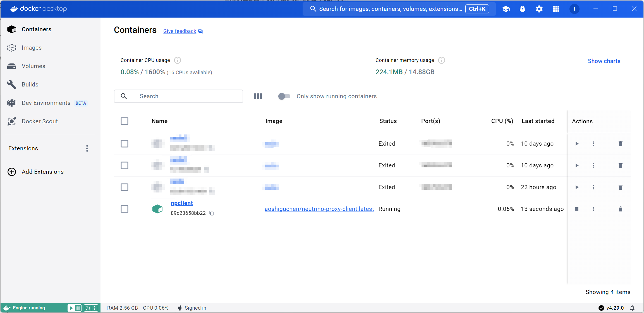Resume the engine with the play button
Screen dimensions: 644x313
[71, 308]
